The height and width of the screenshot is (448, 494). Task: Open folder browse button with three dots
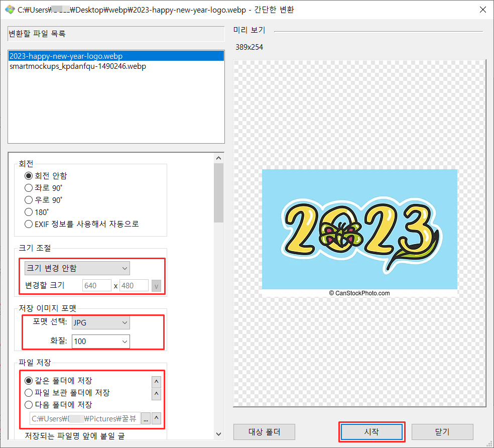click(146, 419)
